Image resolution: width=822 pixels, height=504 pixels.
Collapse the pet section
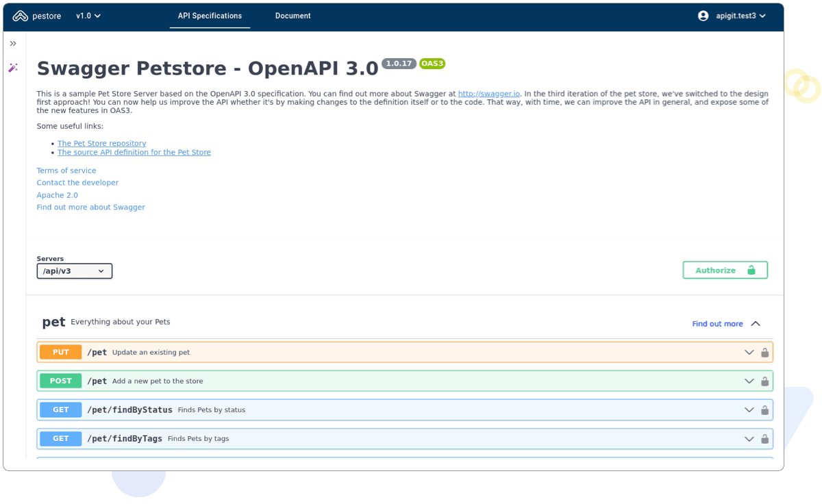[x=756, y=324]
